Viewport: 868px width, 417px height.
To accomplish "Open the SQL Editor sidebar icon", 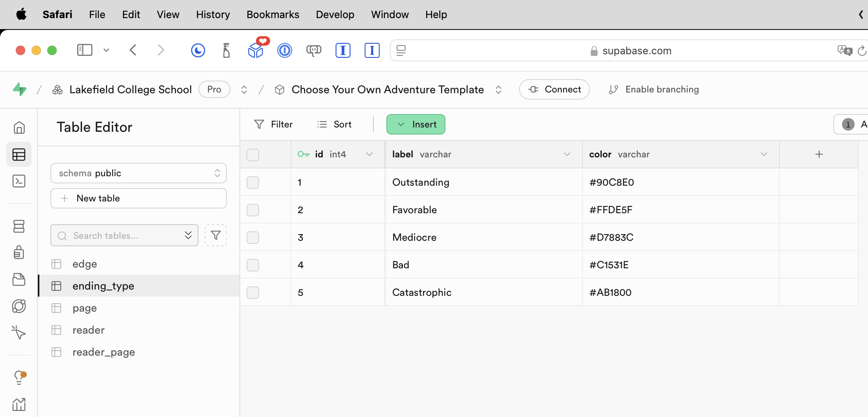I will (19, 181).
